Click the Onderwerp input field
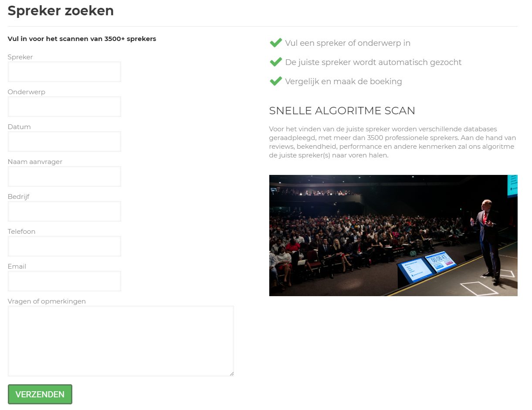 pyautogui.click(x=64, y=106)
